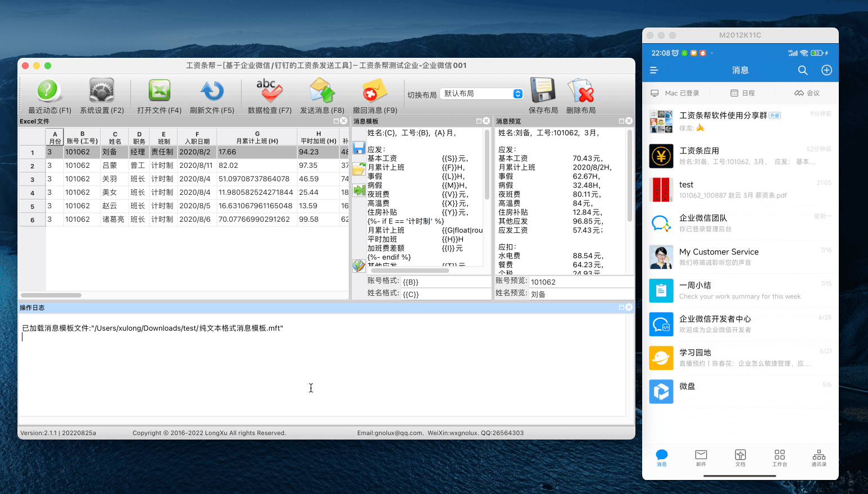The width and height of the screenshot is (868, 494).
Task: Click the 发送消息 (F8) envelope icon
Action: point(322,91)
